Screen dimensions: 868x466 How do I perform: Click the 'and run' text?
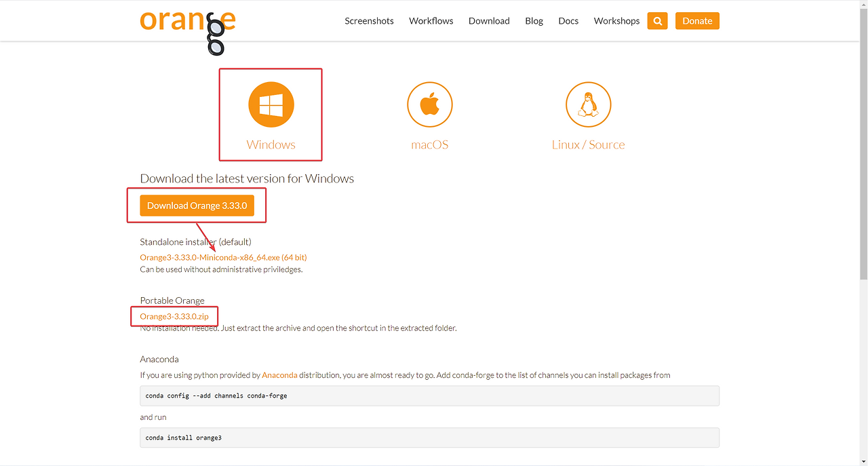[x=153, y=417]
